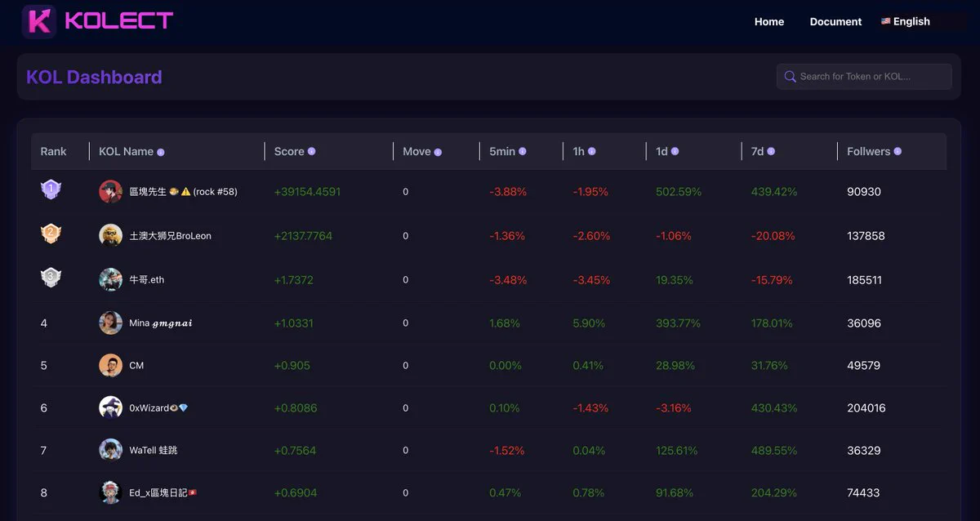Open the Document link in header
This screenshot has height=521, width=980.
835,22
